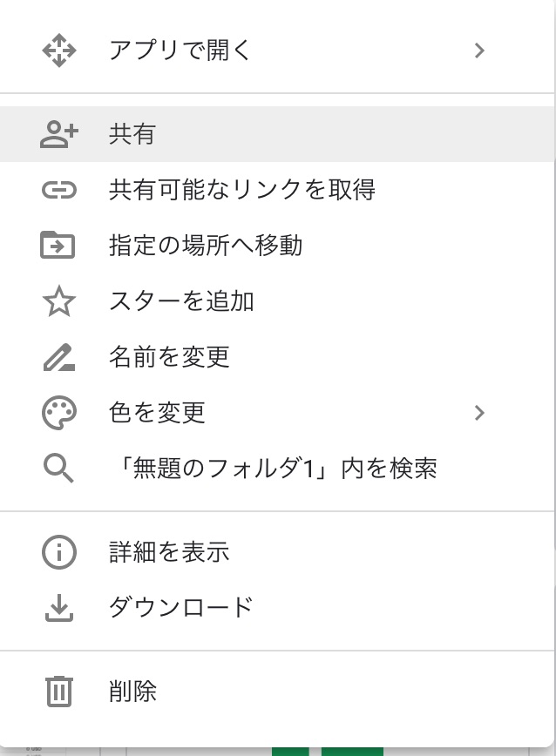Select 'ダウンロード' menu entry
Viewport: 556px width, 756px height.
point(181,608)
